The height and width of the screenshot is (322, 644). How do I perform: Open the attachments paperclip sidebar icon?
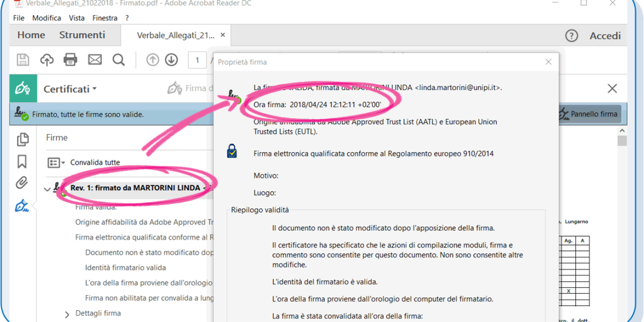pyautogui.click(x=21, y=183)
